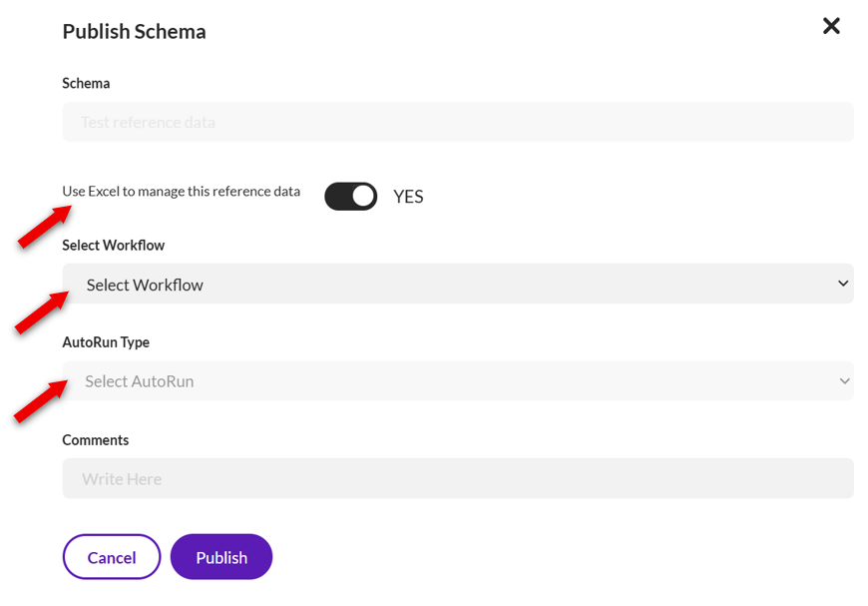
Task: Click red arrow pointing at Use Excel text
Action: (x=45, y=227)
